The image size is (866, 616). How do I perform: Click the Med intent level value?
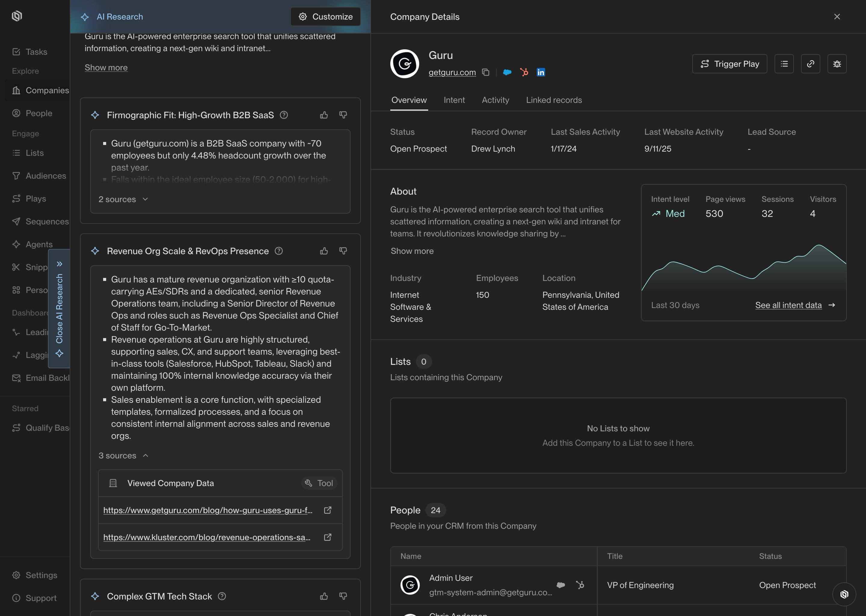[668, 214]
